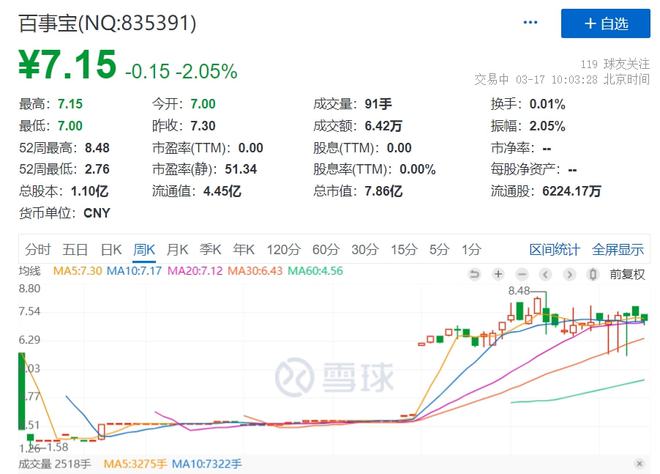Switch to 月K chart tab
This screenshot has width=660, height=474.
(177, 250)
